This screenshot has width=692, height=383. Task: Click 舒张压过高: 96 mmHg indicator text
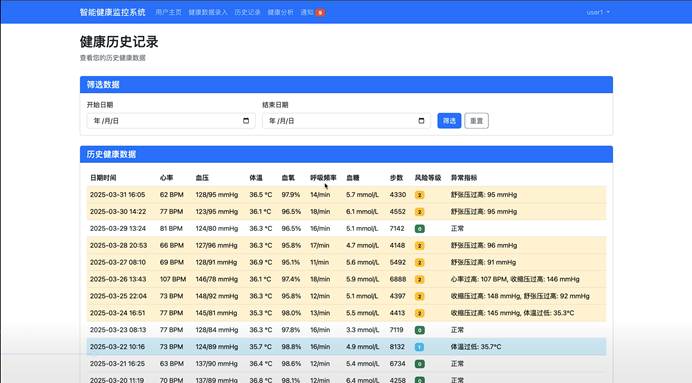point(484,245)
